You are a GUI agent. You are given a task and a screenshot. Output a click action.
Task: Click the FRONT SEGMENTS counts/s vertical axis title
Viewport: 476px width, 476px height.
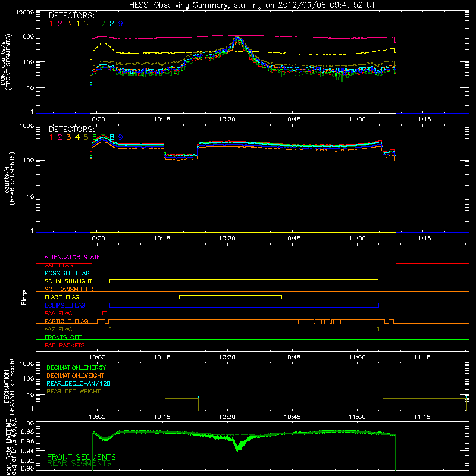[x=6, y=62]
